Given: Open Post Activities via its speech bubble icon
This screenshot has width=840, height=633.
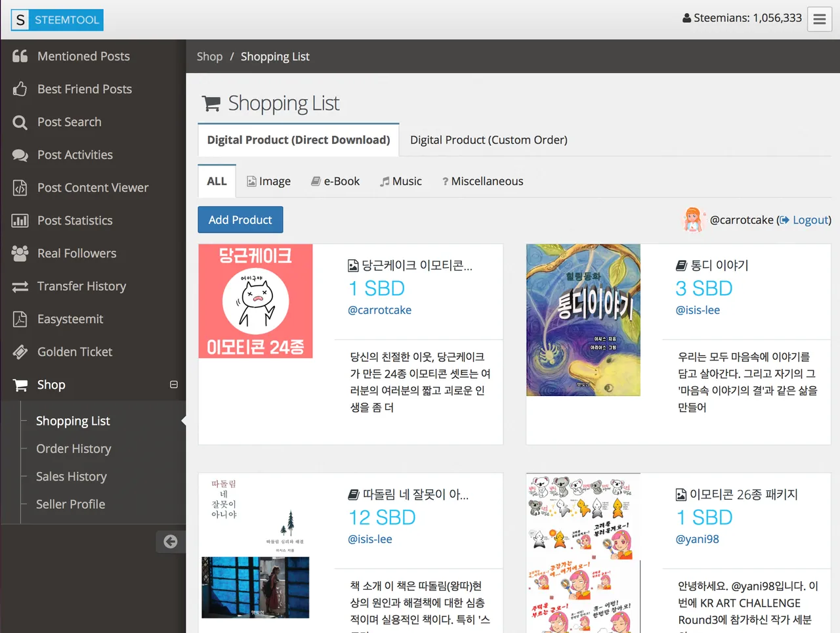Looking at the screenshot, I should pyautogui.click(x=20, y=154).
